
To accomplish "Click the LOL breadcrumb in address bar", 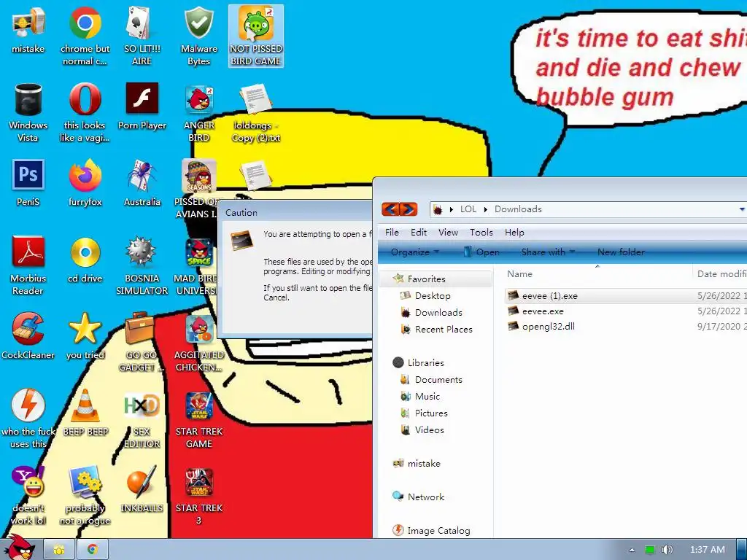I will (468, 209).
